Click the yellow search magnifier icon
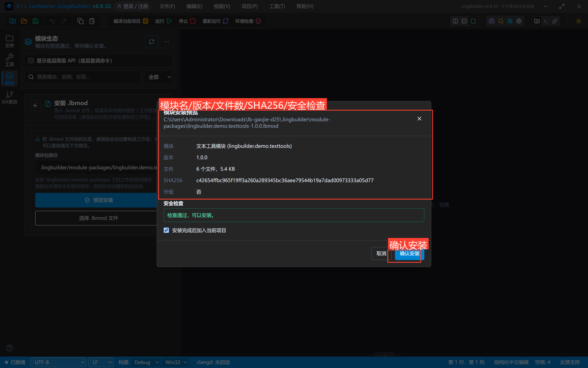588x368 pixels. coord(501,21)
